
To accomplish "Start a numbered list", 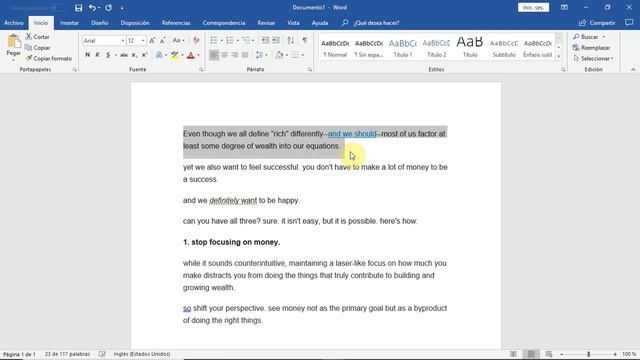I will (x=230, y=40).
